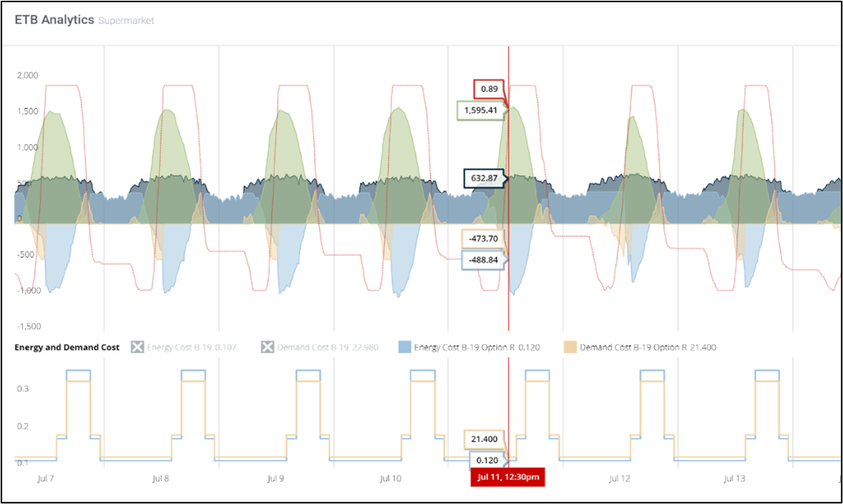This screenshot has width=843, height=504.
Task: Click the 0.89 red tooltip value
Action: (489, 89)
